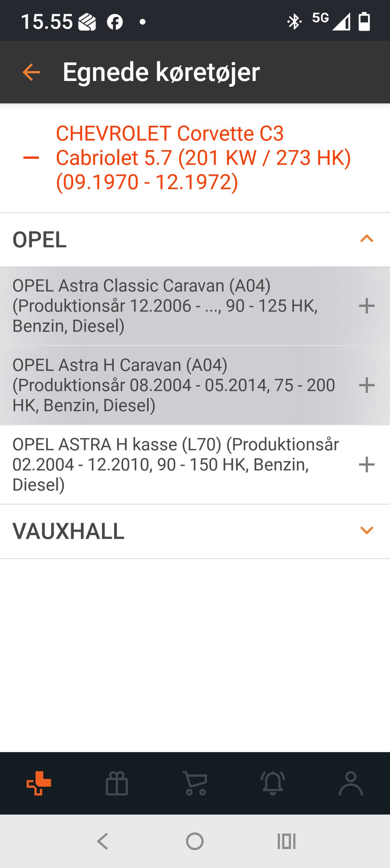This screenshot has width=390, height=868.
Task: Open the home tab with orange logo
Action: point(39,783)
